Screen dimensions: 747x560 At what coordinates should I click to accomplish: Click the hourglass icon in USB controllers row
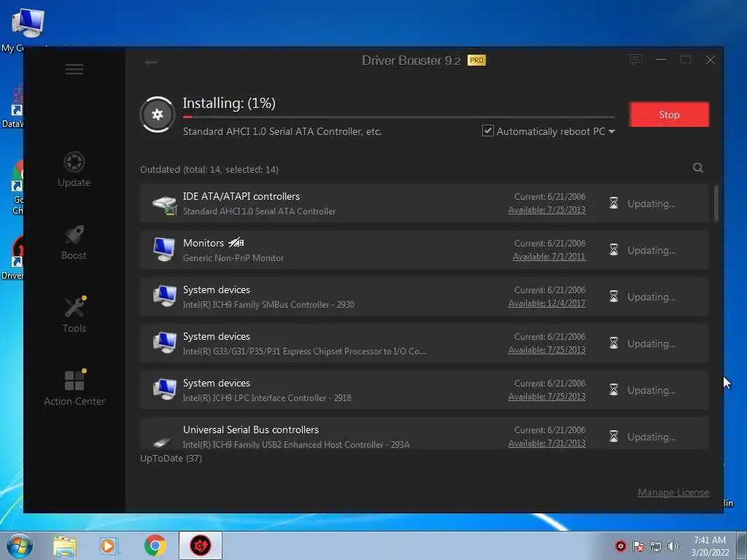614,437
